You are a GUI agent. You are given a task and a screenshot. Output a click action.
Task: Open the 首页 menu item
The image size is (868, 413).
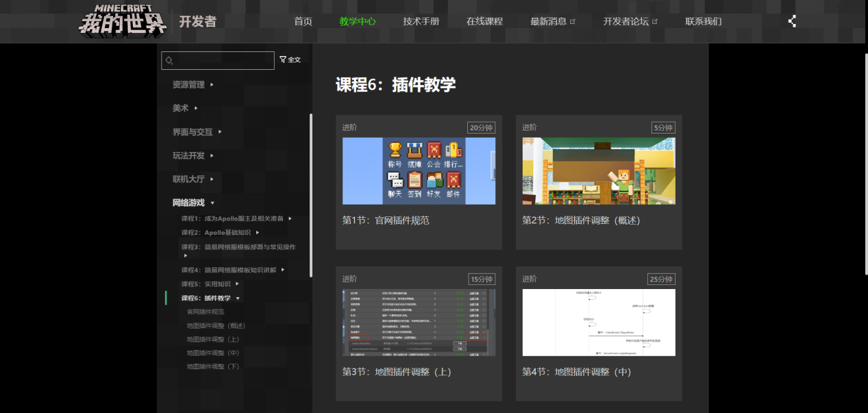click(x=303, y=21)
